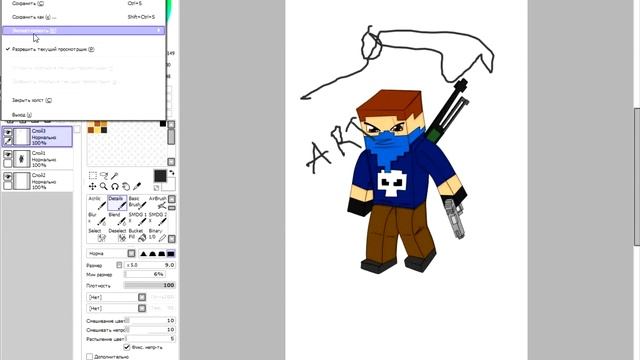Viewport: 640px width, 360px height.
Task: Hide layer Слой1 with eye icon
Action: tap(8, 154)
